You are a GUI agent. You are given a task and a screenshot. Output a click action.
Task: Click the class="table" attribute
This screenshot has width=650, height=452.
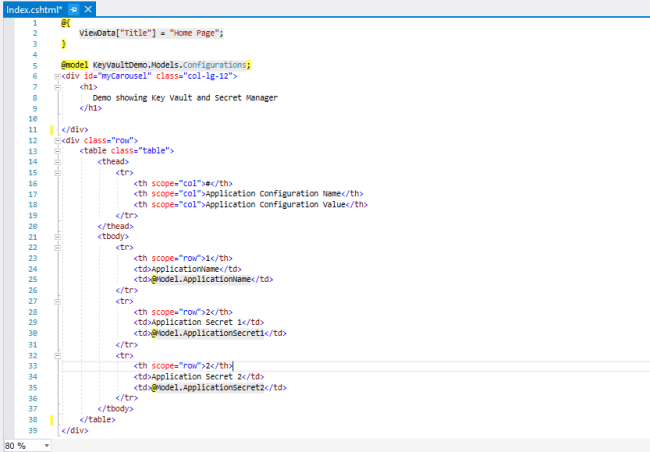[x=140, y=151]
